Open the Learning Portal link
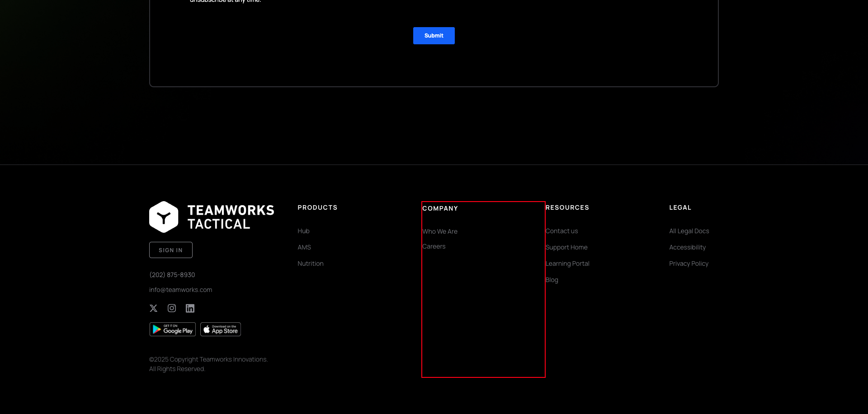 pyautogui.click(x=567, y=263)
